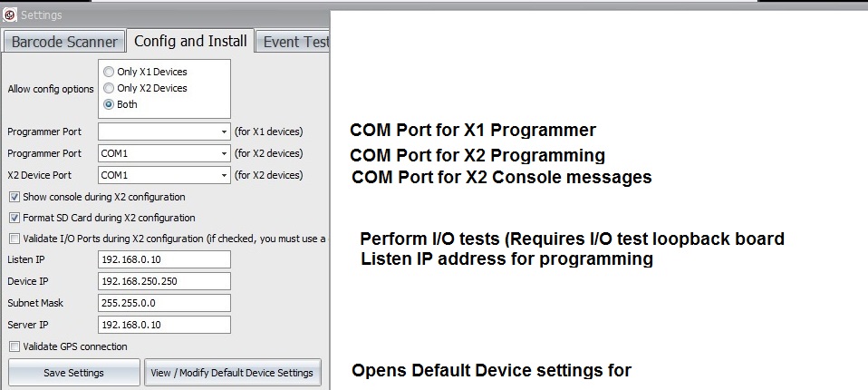Enable Validate I/O Ports checkbox
The height and width of the screenshot is (390, 868).
coord(14,239)
